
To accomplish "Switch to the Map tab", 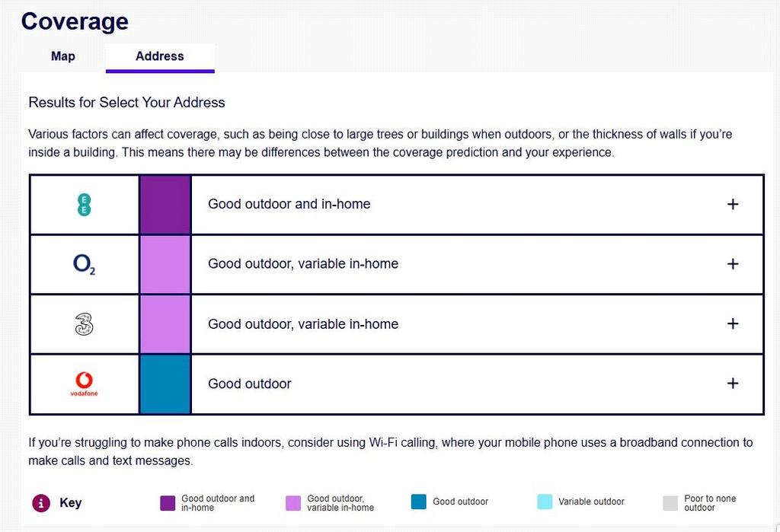I will click(63, 56).
